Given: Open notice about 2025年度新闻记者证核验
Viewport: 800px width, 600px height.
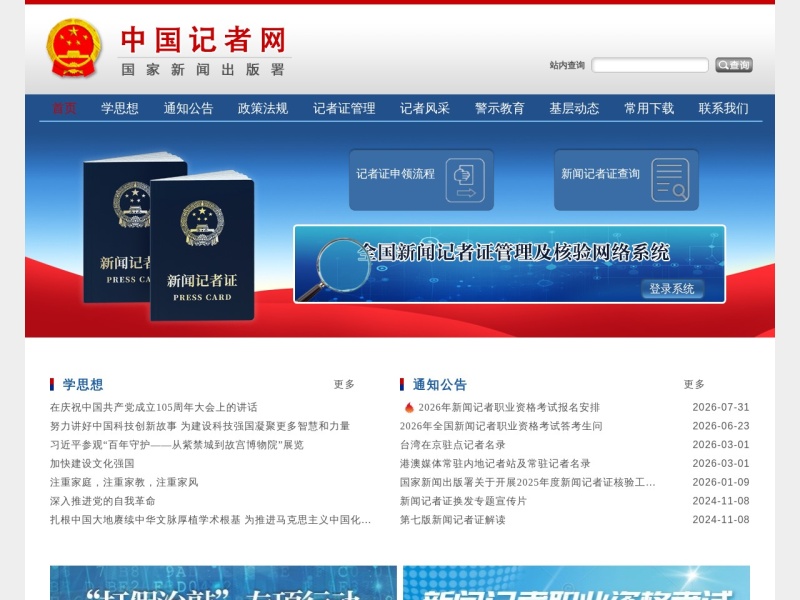Looking at the screenshot, I should coord(528,482).
